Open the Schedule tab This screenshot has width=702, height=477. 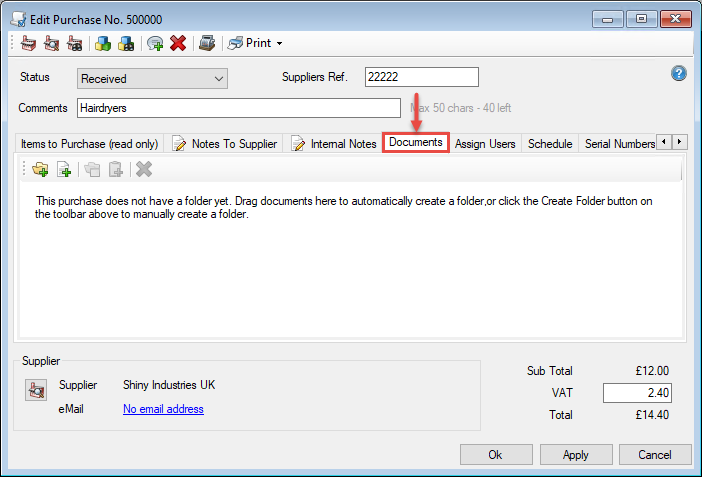[x=550, y=144]
